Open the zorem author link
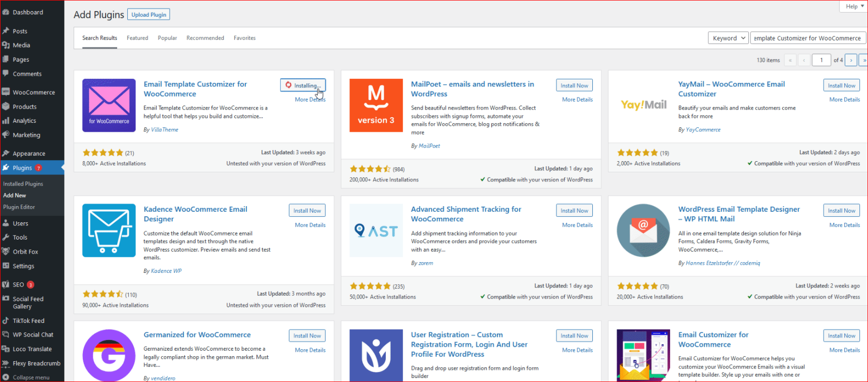 point(426,263)
